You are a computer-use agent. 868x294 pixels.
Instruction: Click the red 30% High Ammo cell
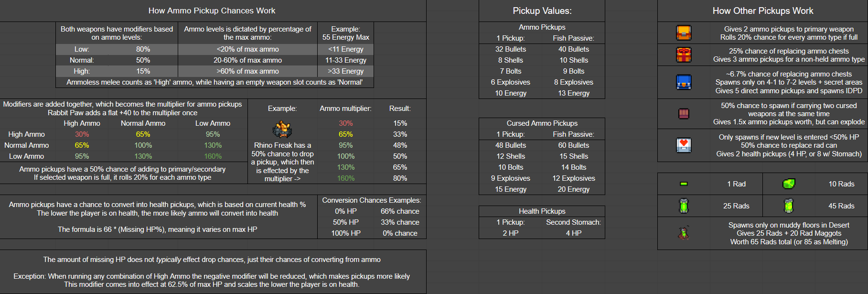point(82,134)
